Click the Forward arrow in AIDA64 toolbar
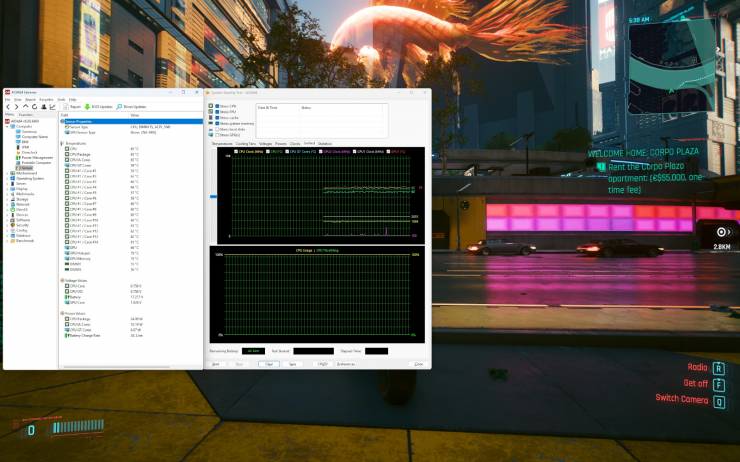The width and height of the screenshot is (740, 462). click(x=17, y=107)
